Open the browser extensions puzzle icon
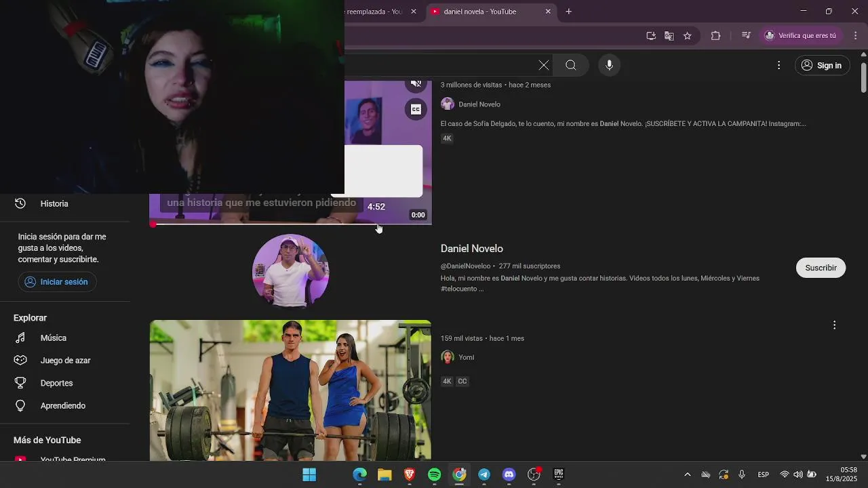This screenshot has height=488, width=868. point(715,36)
